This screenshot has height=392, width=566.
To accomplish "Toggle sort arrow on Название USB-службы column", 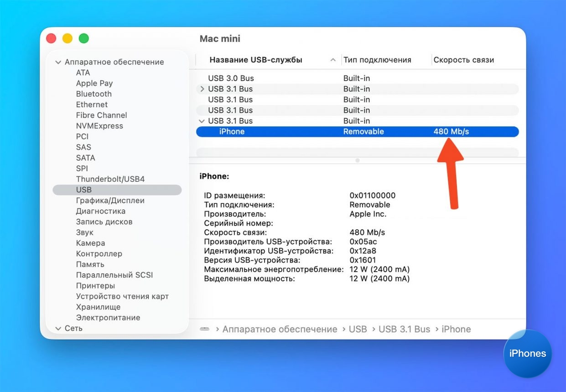I will point(333,60).
